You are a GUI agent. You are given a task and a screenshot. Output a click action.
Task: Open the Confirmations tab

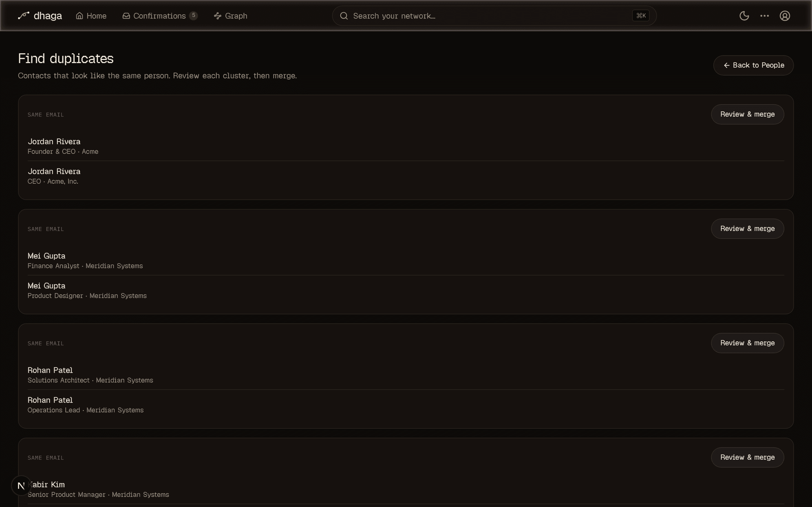tap(160, 16)
